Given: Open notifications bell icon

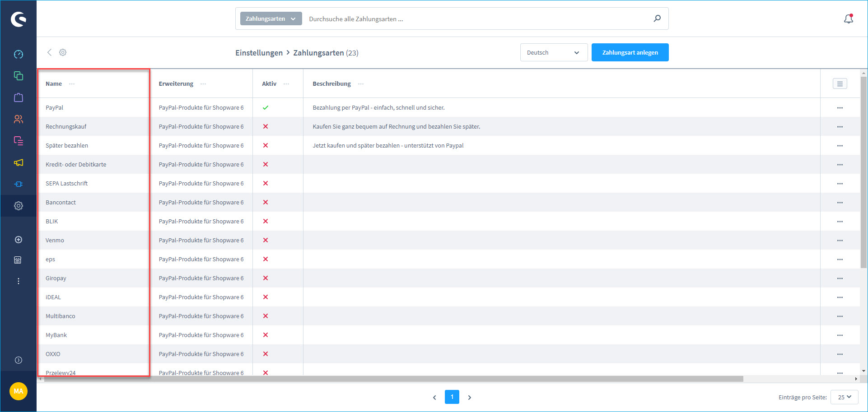Looking at the screenshot, I should 849,19.
